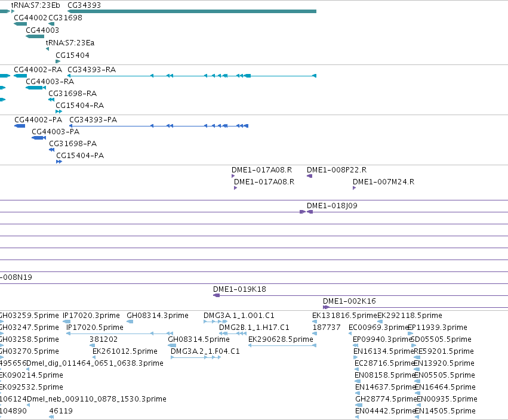Screen dimensions: 508x420
Task: Select EN04442.5prime EST label
Action: click(x=386, y=412)
